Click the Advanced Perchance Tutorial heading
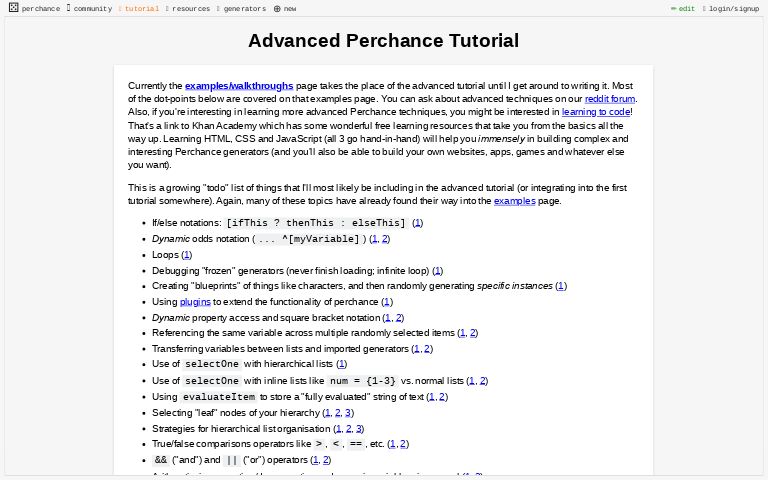This screenshot has width=768, height=480. 384,41
